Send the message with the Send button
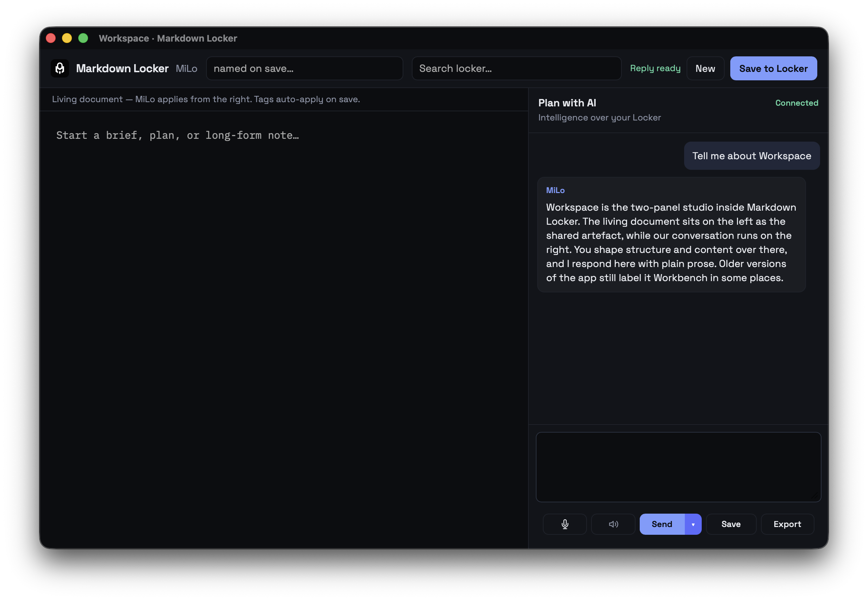The height and width of the screenshot is (601, 868). [662, 524]
